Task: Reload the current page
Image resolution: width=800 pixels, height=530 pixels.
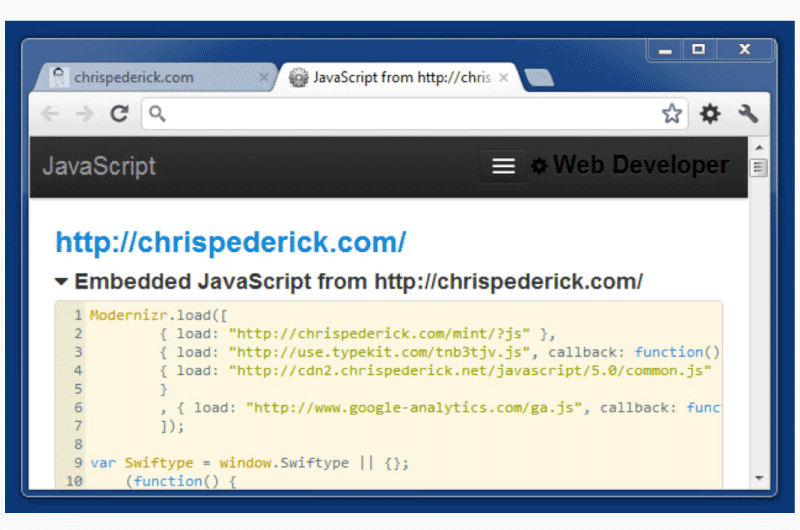Action: point(119,113)
